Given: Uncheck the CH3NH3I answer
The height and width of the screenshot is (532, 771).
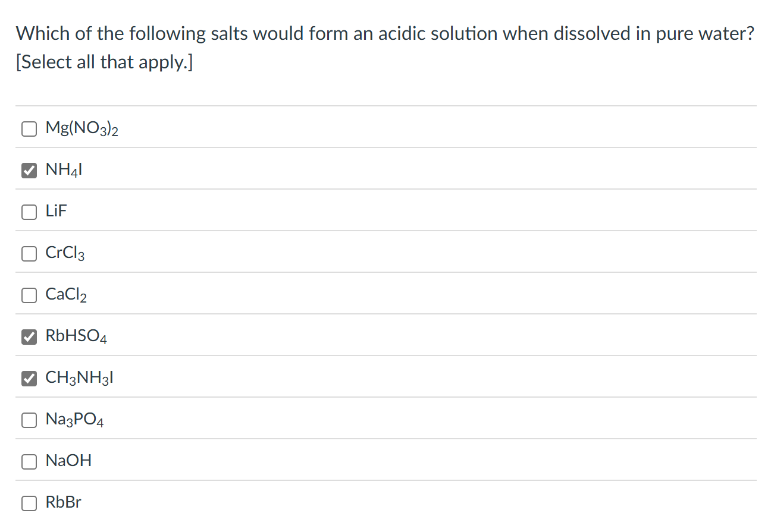Looking at the screenshot, I should [29, 378].
